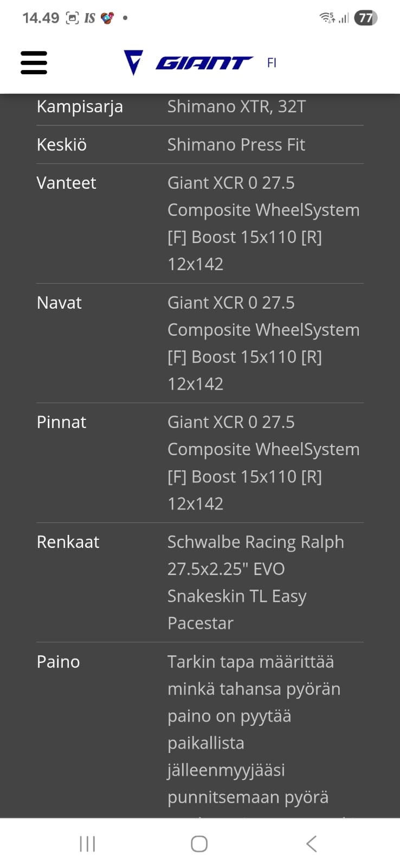
Task: Select the Paino row label
Action: (58, 662)
